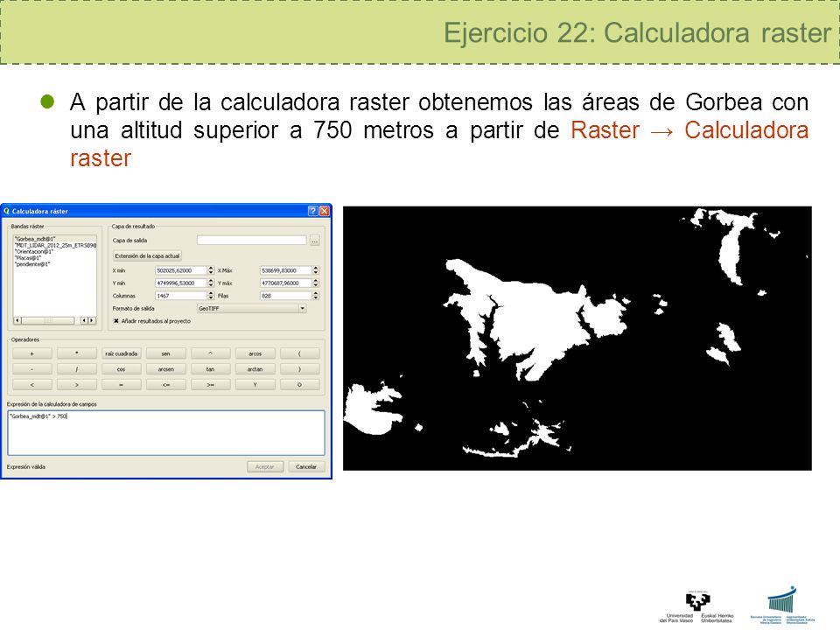This screenshot has width=840, height=630.
Task: Insert the multiplication asterisk operator
Action: tap(77, 353)
